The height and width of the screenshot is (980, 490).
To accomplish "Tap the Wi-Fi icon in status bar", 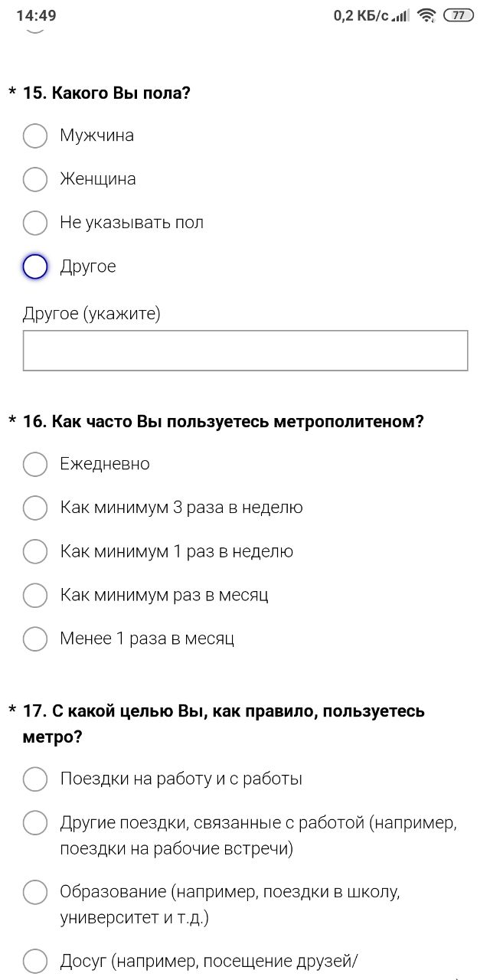I will click(x=426, y=15).
